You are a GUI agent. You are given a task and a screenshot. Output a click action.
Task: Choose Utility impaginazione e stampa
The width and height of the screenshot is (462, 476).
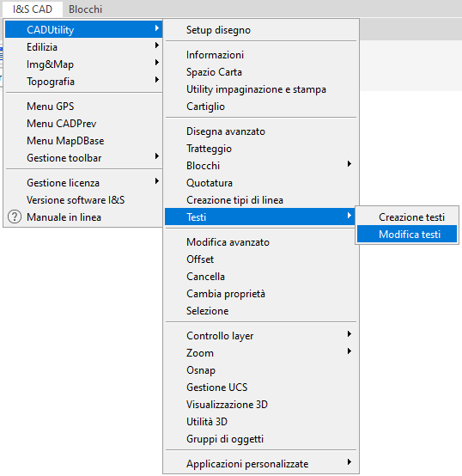261,89
